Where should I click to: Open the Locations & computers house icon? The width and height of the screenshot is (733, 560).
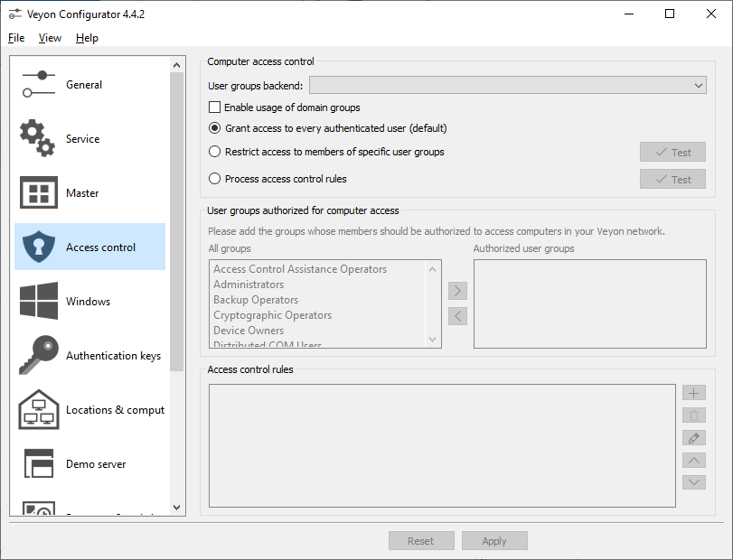click(x=38, y=409)
